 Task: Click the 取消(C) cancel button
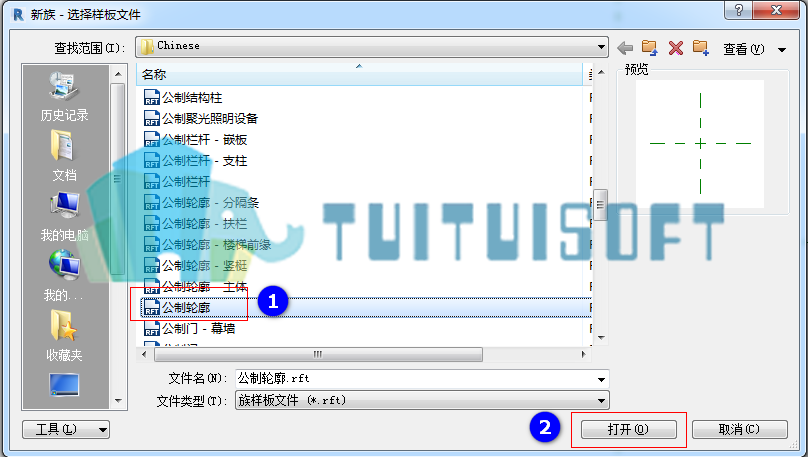pyautogui.click(x=739, y=429)
